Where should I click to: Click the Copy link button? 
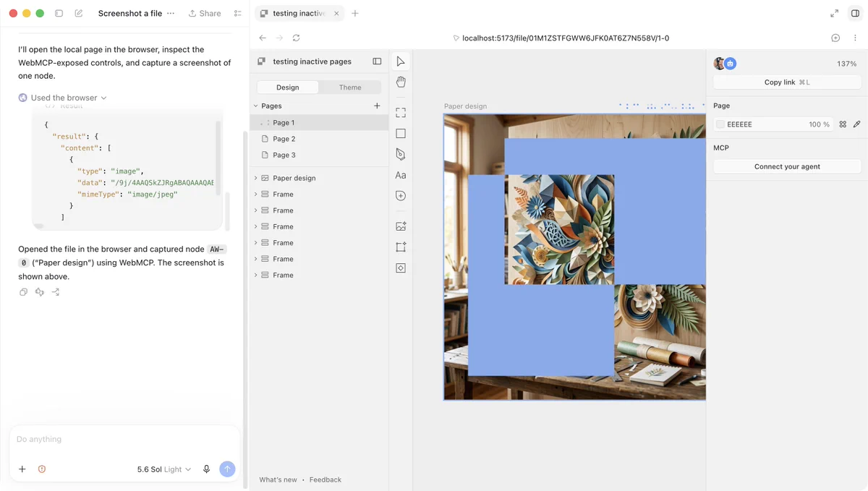pyautogui.click(x=787, y=82)
